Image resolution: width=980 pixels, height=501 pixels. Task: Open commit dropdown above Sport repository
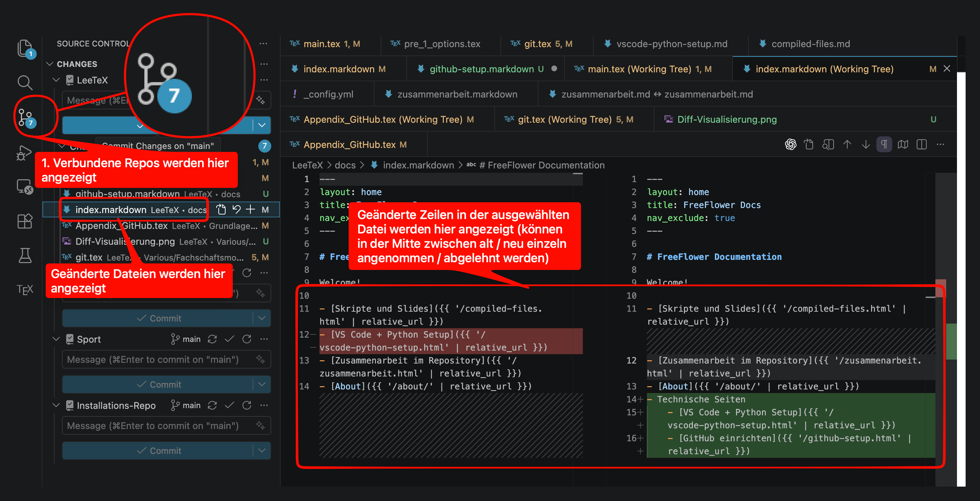click(x=262, y=318)
